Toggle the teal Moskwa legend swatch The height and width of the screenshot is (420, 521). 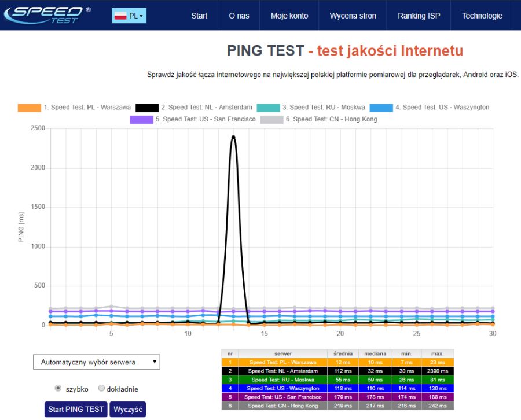coord(268,108)
